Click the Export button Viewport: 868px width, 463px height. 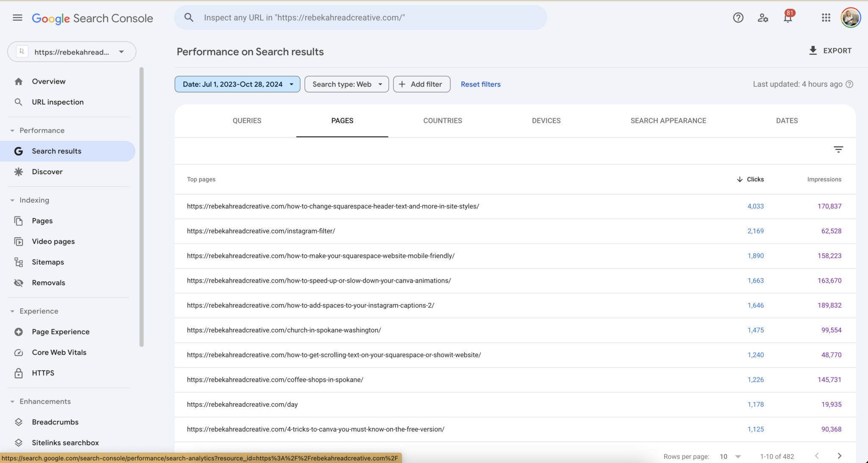[x=830, y=51]
